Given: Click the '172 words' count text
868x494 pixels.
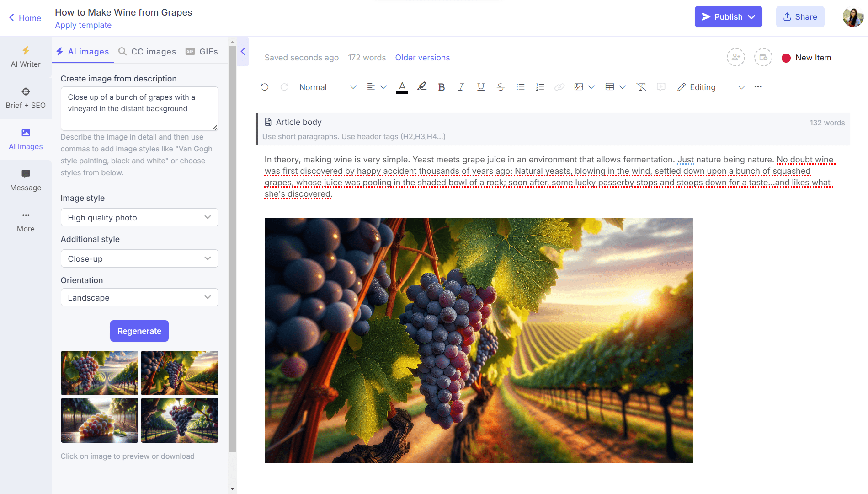Looking at the screenshot, I should coord(367,58).
